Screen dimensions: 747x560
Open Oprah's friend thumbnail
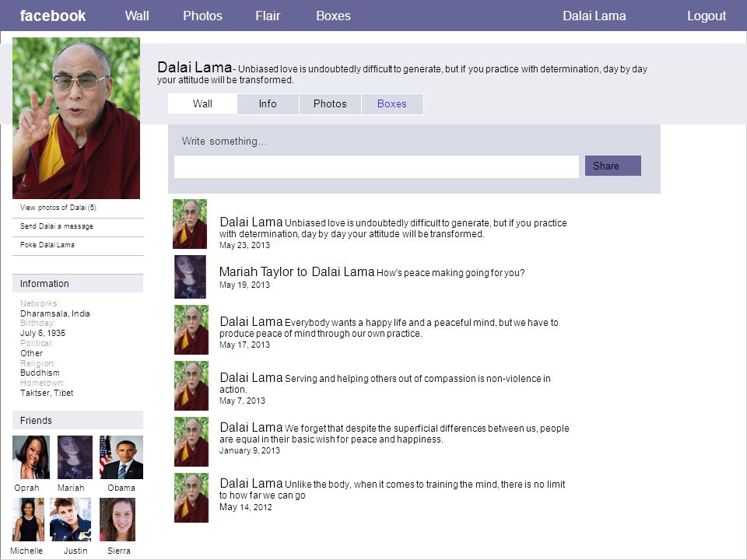tap(31, 457)
